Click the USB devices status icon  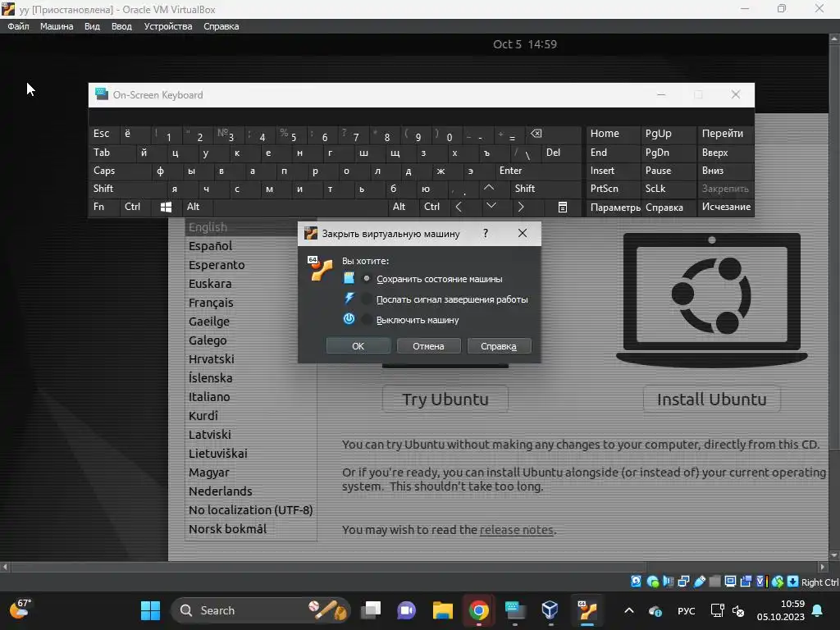[x=699, y=582]
